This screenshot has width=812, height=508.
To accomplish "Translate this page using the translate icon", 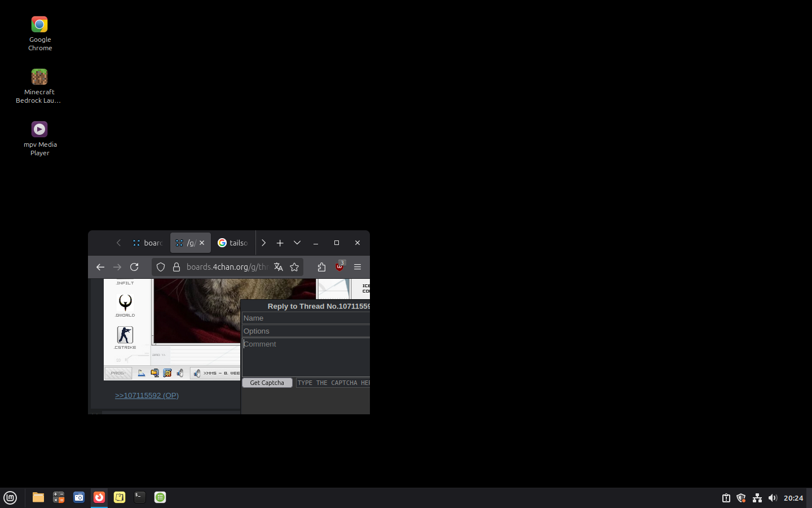I will 279,267.
